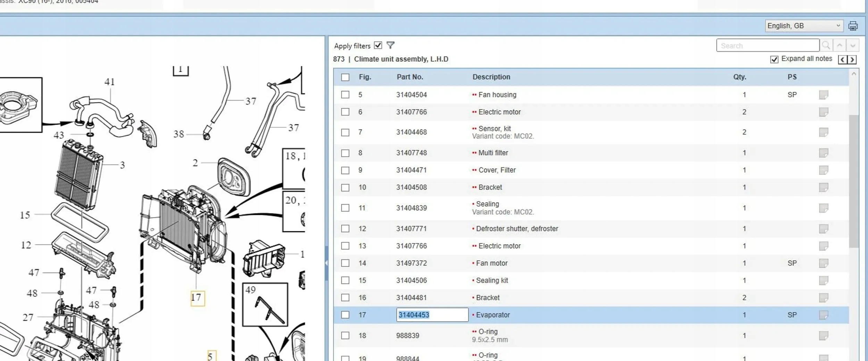Click callout 41 in the diagram
This screenshot has width=868, height=361.
(110, 82)
